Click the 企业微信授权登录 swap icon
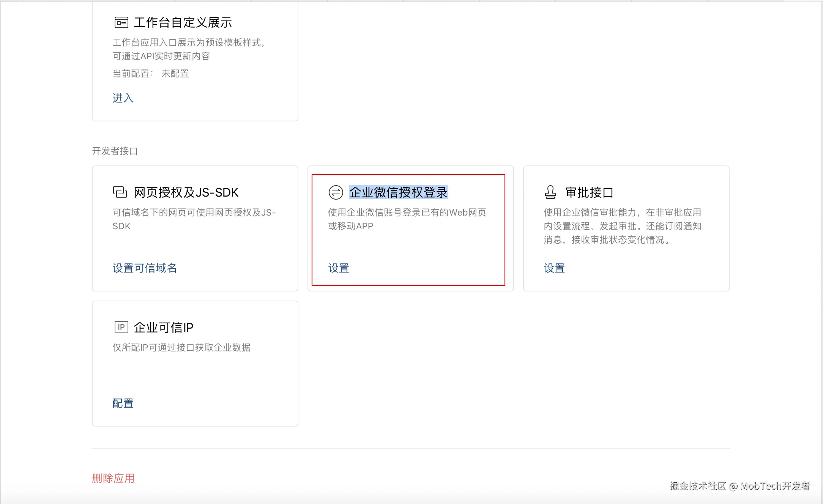 coord(336,192)
